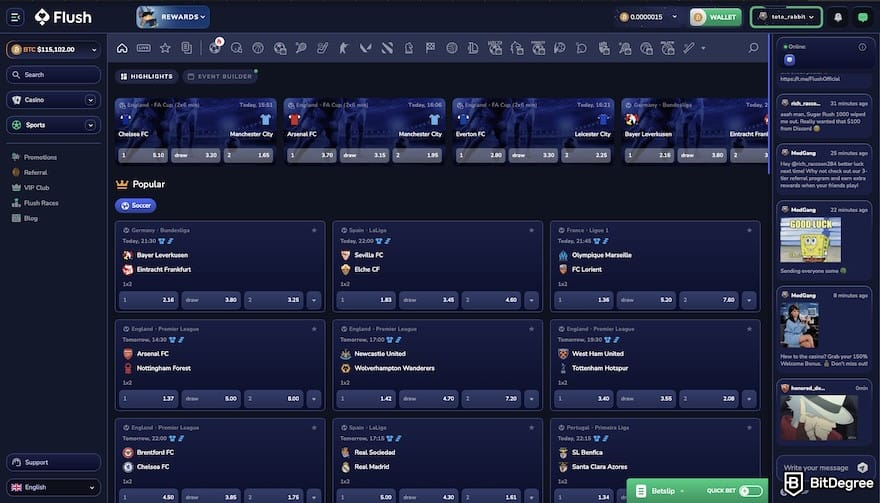This screenshot has height=503, width=880.
Task: Expand more markets on Newcastle United card
Action: coord(531,399)
